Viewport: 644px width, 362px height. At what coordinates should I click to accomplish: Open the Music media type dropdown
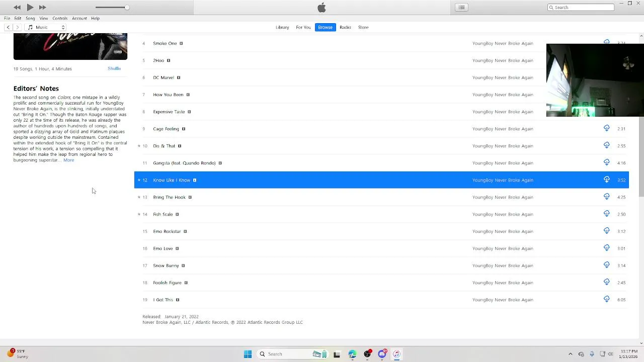click(x=46, y=27)
